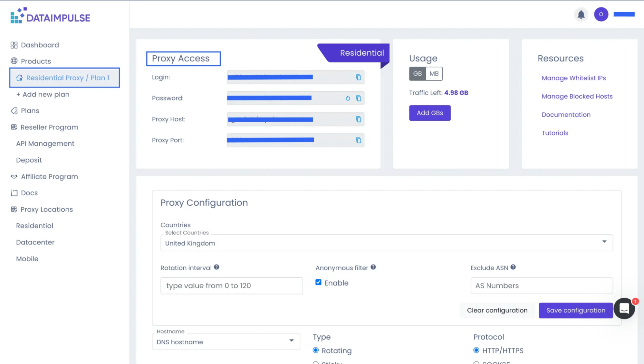Copy the Proxy Port icon

coord(358,140)
